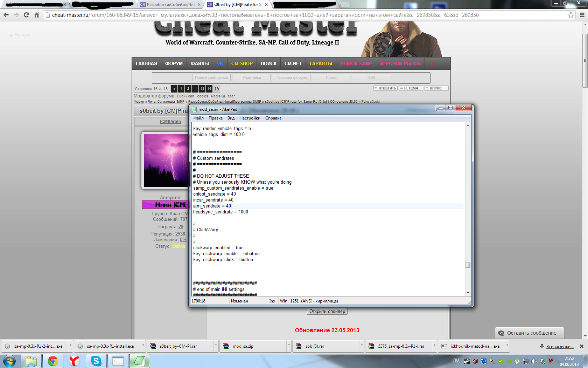
Task: Click browser page vertical scrollbar thumb
Action: pos(585,61)
